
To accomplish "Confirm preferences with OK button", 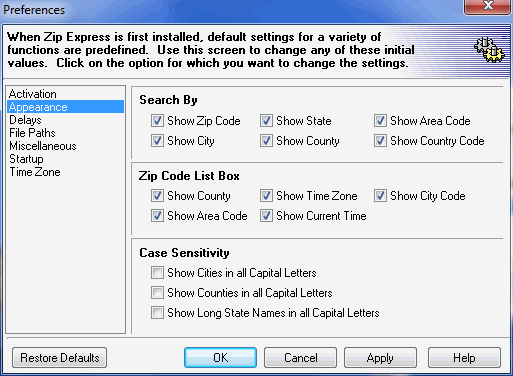I will coord(220,358).
